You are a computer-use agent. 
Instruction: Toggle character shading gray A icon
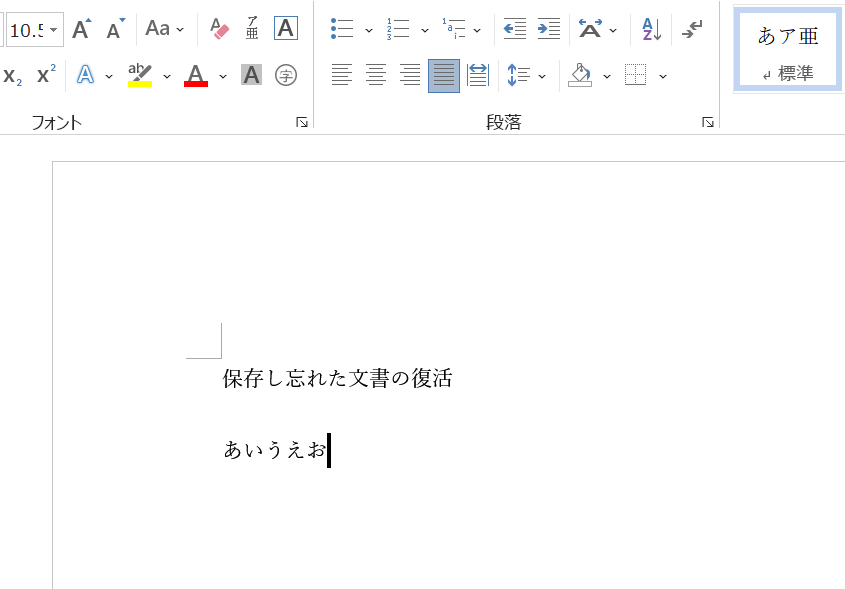pyautogui.click(x=252, y=75)
